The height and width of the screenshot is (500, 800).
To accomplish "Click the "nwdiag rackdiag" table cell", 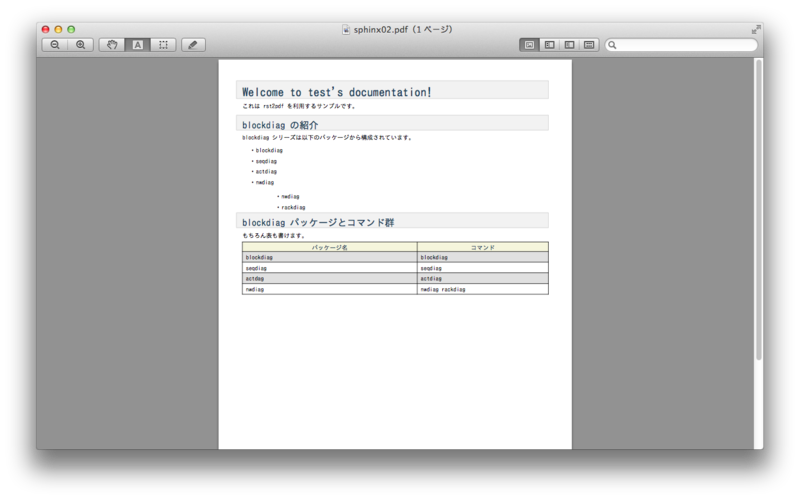I will (483, 290).
